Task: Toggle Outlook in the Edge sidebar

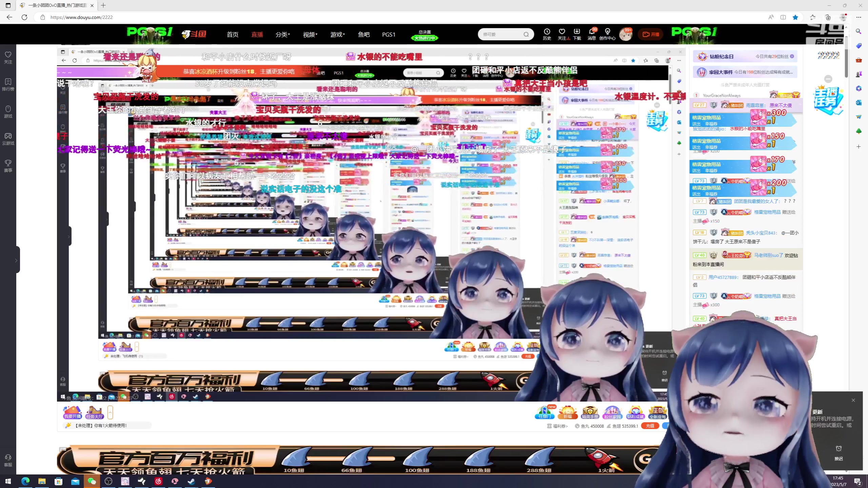Action: [x=859, y=103]
